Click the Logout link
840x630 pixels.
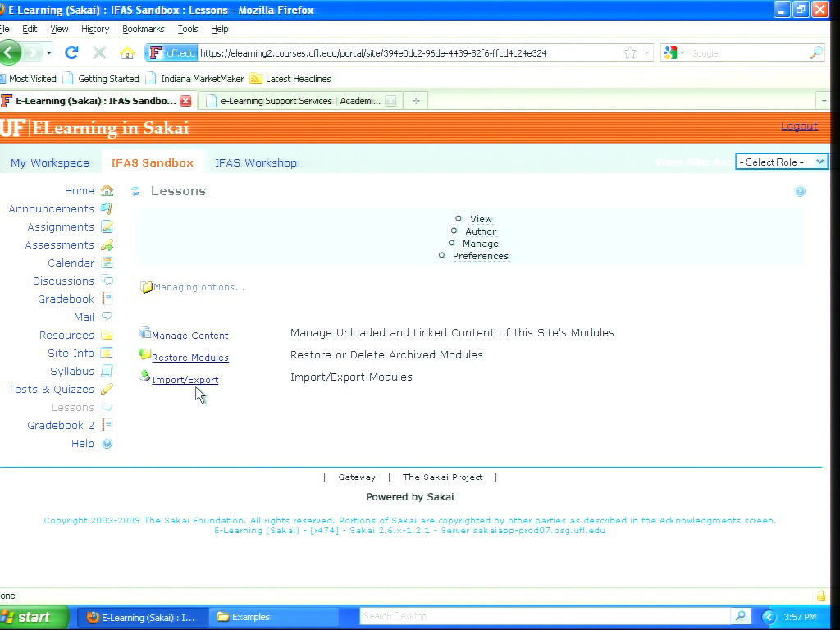tap(799, 126)
